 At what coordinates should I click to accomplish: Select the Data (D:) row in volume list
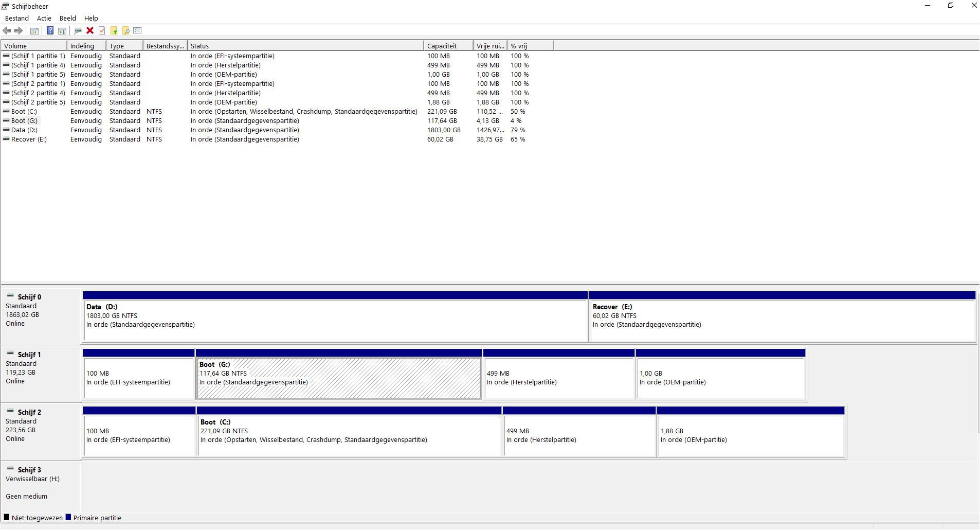pyautogui.click(x=24, y=130)
